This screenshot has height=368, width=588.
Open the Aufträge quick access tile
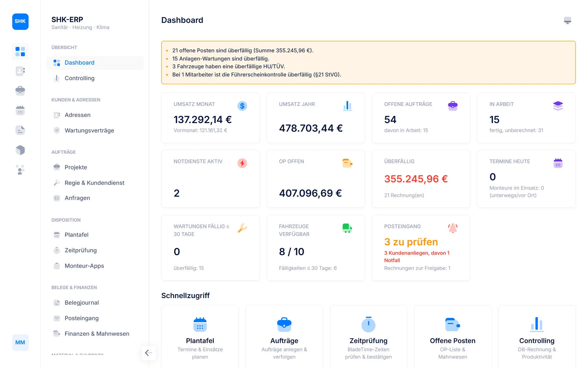[x=284, y=337]
